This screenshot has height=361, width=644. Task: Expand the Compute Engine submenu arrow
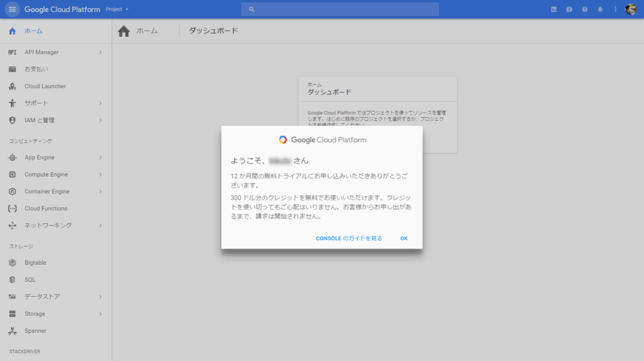[x=100, y=175]
